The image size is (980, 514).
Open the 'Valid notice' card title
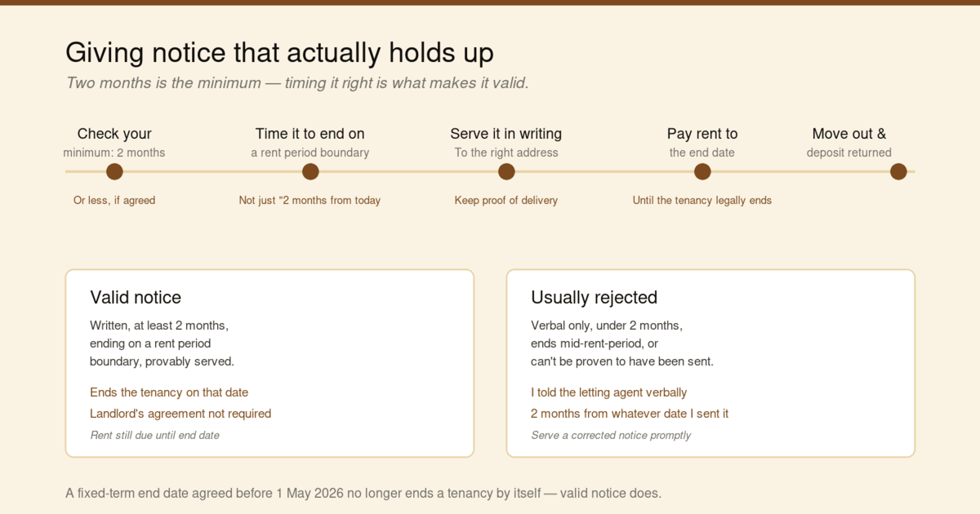136,298
